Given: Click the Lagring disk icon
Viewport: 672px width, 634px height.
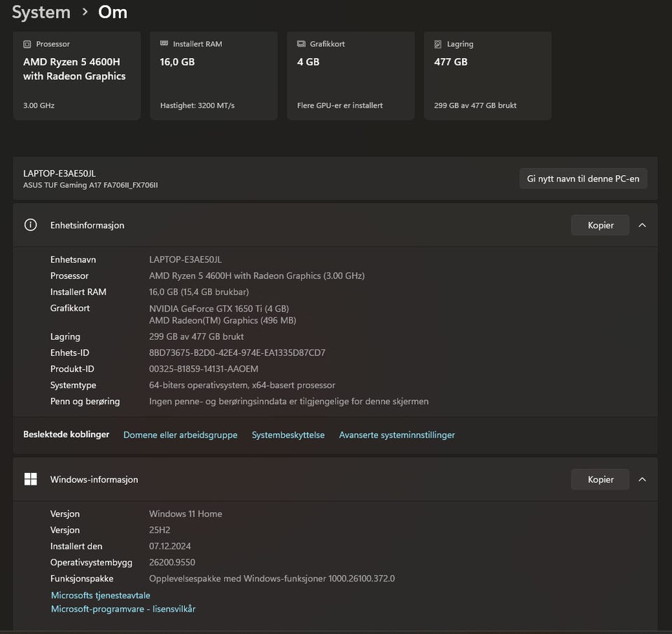Looking at the screenshot, I should (x=438, y=44).
